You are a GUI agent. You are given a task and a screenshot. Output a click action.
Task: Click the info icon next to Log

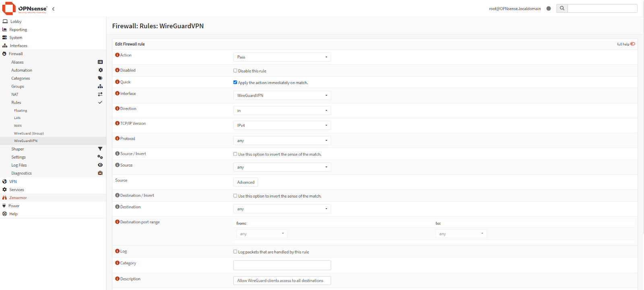click(118, 251)
